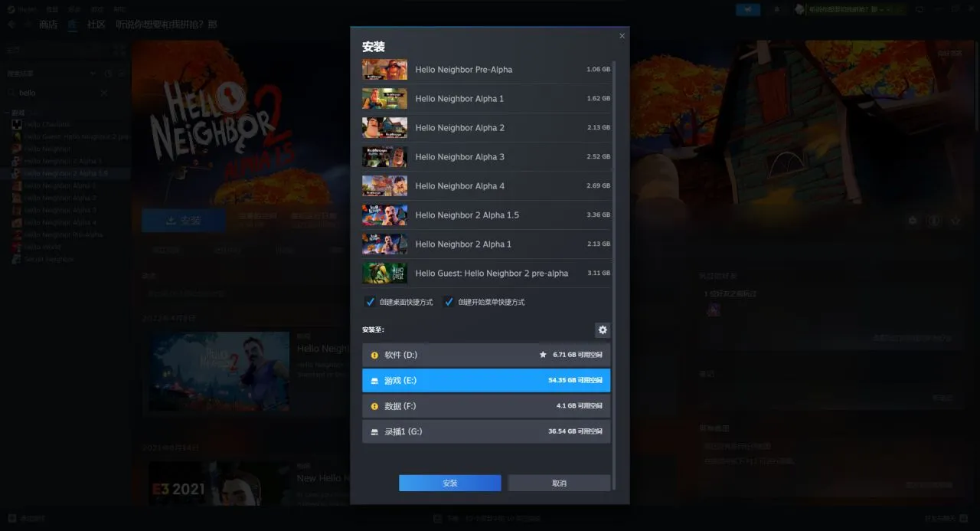Click the Hello Neighbor 2 Alpha 1.5 thumbnail
Image resolution: width=980 pixels, height=531 pixels.
[384, 215]
